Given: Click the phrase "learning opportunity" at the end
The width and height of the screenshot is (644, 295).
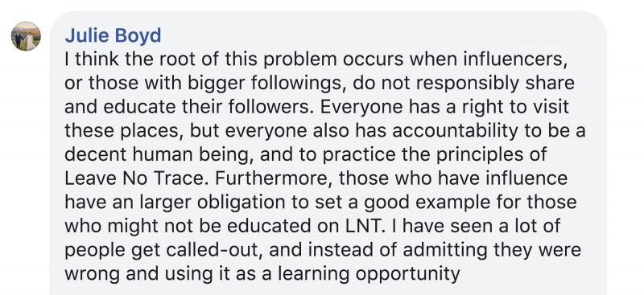Looking at the screenshot, I should [x=369, y=274].
